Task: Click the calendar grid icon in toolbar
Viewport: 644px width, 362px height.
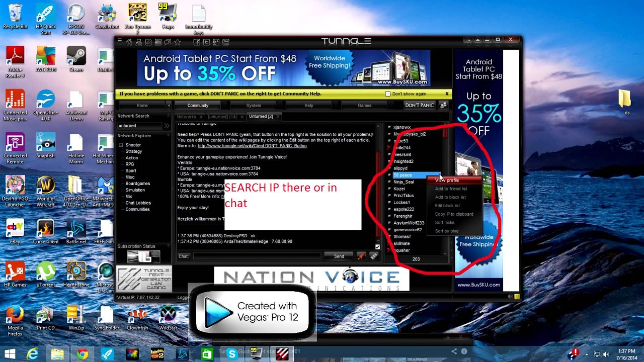Action: [x=158, y=42]
